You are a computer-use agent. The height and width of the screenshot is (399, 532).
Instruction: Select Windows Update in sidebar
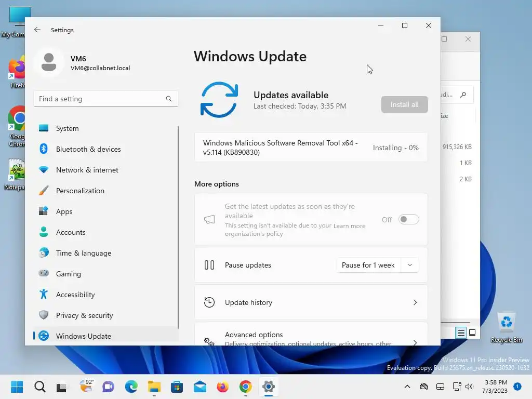point(106,336)
